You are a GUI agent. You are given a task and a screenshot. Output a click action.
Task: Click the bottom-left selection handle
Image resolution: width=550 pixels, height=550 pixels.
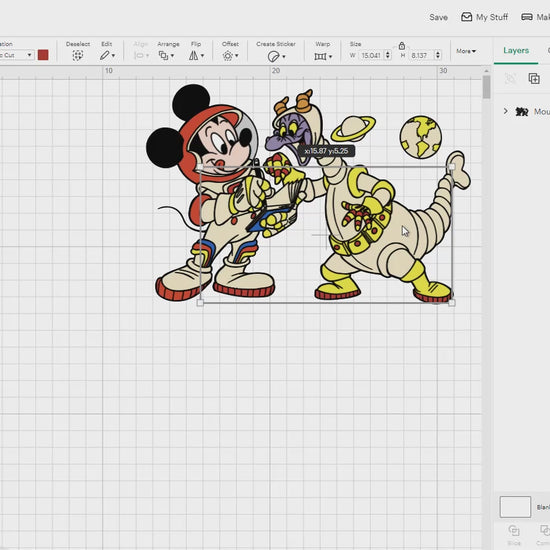pyautogui.click(x=200, y=303)
